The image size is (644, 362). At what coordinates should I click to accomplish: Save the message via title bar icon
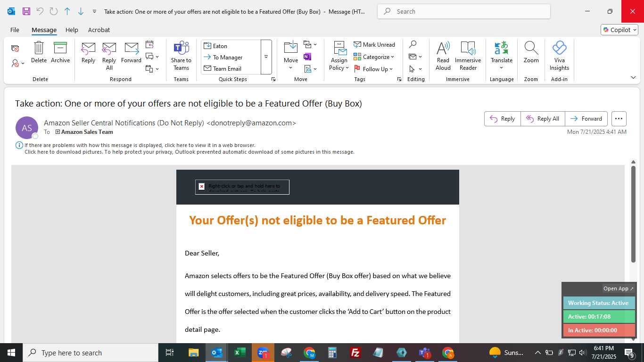click(26, 11)
